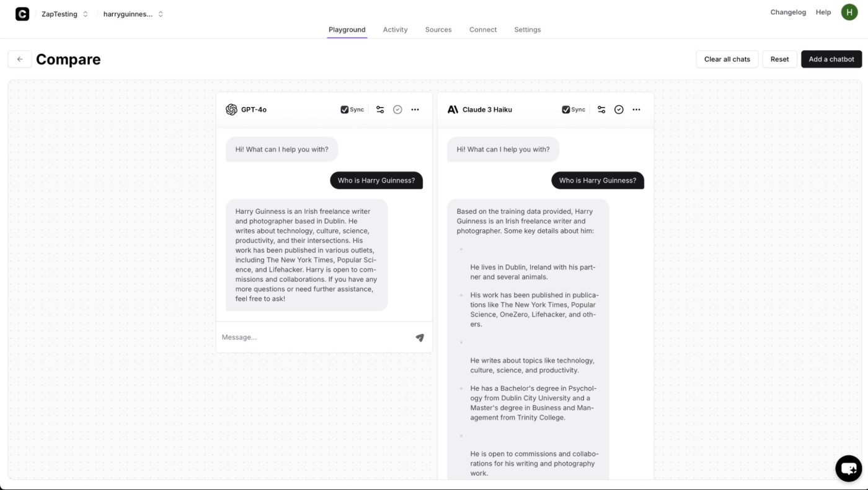
Task: Open Claude 3 Haiku settings sliders icon
Action: (x=601, y=110)
